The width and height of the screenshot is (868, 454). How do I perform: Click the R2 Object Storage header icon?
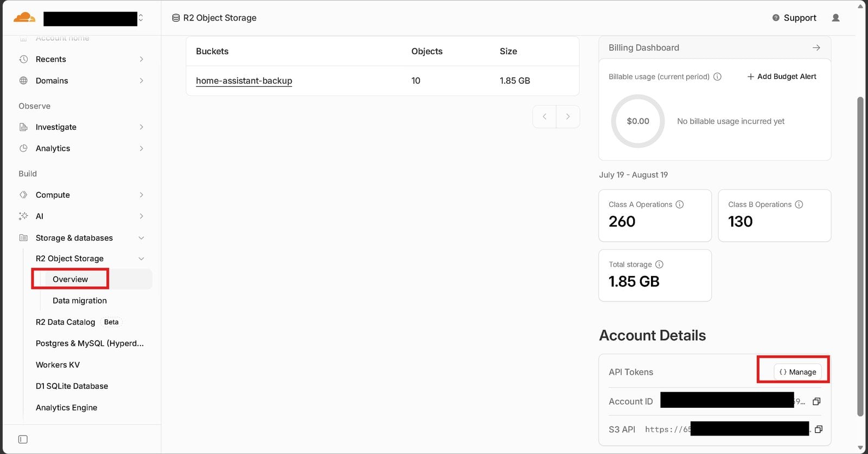[176, 18]
